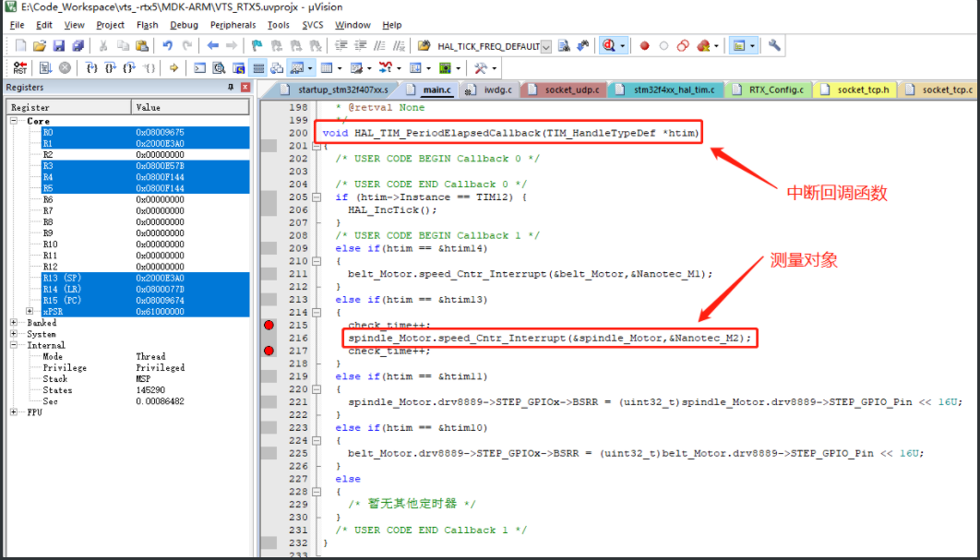Open the Disassembly Window icon
The image size is (980, 560).
pos(218,66)
